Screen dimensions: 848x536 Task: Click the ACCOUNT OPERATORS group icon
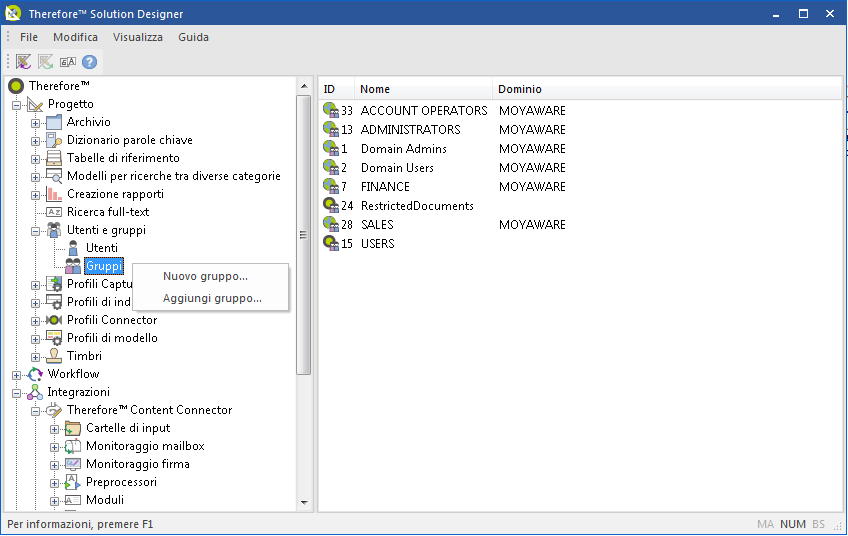pyautogui.click(x=330, y=110)
